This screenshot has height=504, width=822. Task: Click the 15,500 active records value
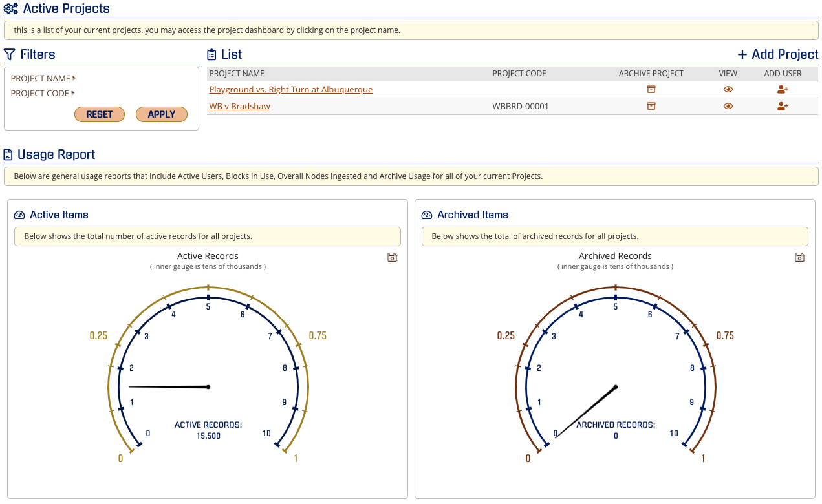(208, 436)
